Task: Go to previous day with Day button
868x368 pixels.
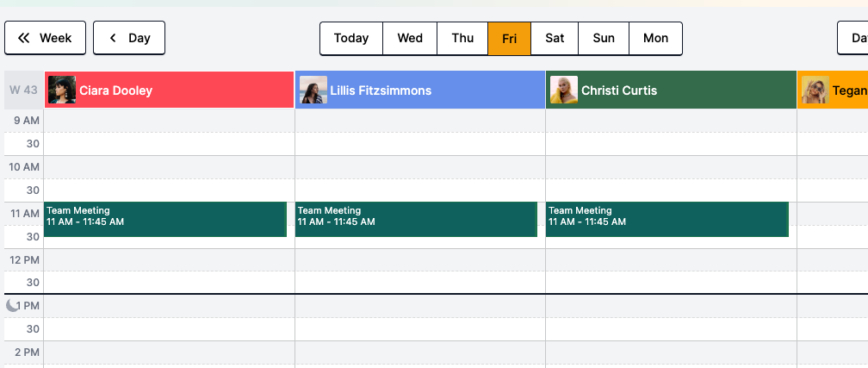Action: 129,38
